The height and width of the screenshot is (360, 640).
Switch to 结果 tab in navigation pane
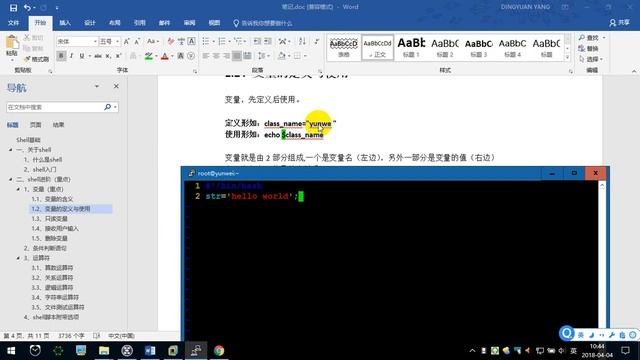(x=58, y=125)
